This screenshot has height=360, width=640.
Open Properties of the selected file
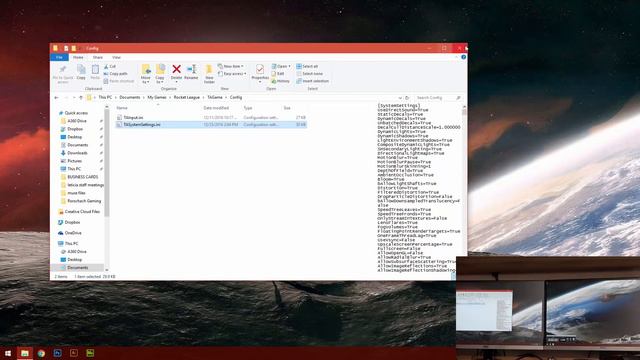tap(260, 72)
